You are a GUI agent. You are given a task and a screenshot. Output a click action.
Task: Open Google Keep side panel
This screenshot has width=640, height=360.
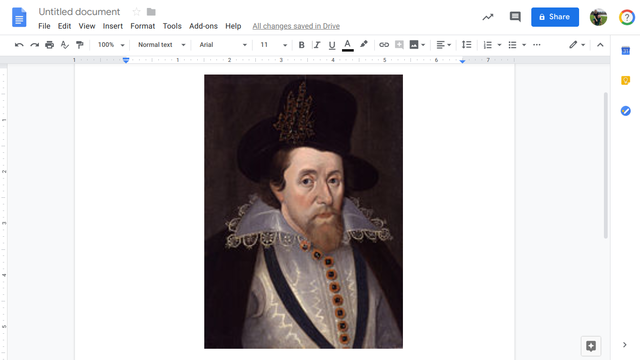coord(625,80)
